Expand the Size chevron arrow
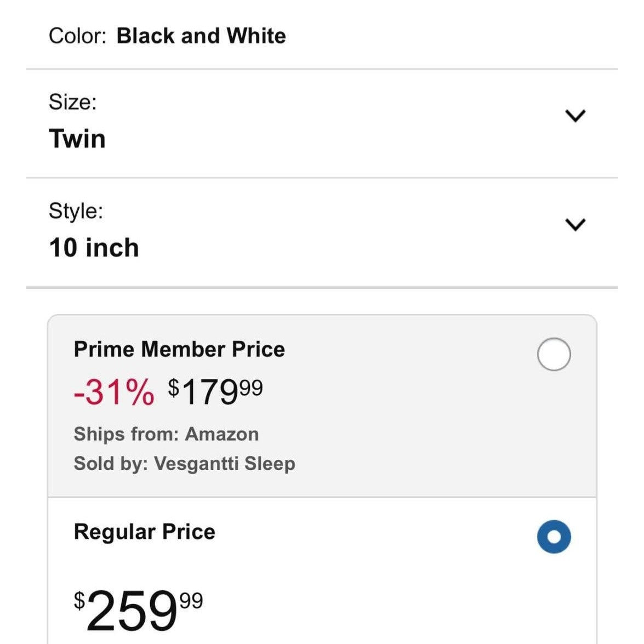The height and width of the screenshot is (644, 644). click(x=575, y=116)
